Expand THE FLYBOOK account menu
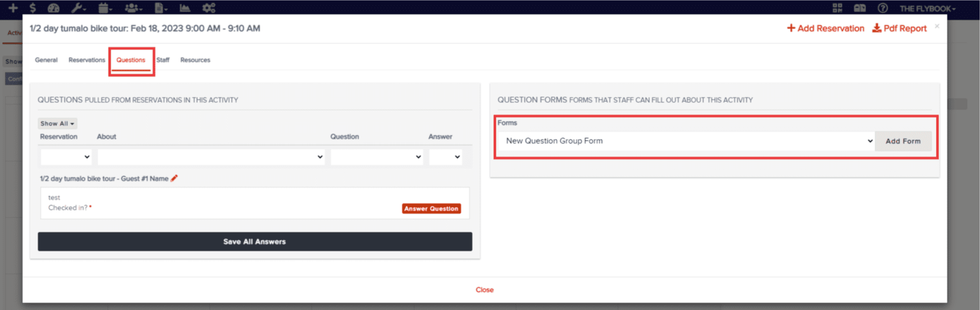 pos(927,9)
